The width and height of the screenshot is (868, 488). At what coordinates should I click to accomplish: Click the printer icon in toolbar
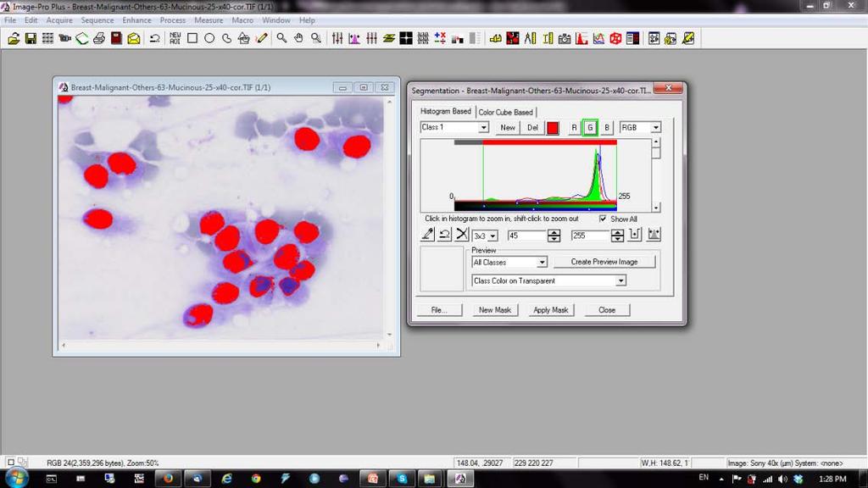99,39
